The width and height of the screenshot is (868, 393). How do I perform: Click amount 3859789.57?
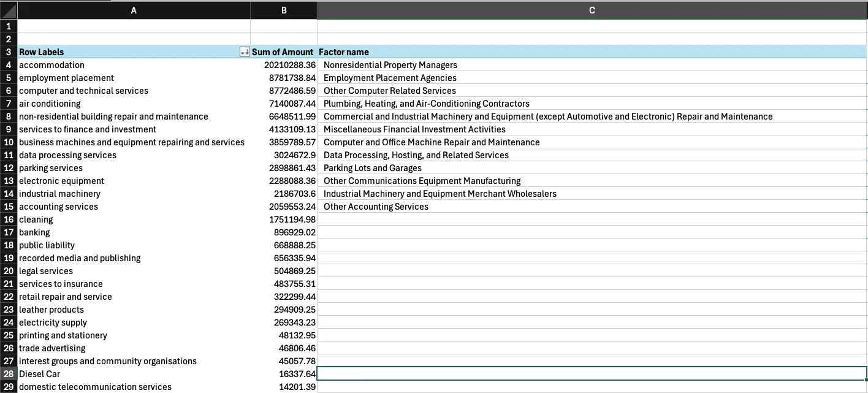pos(284,142)
